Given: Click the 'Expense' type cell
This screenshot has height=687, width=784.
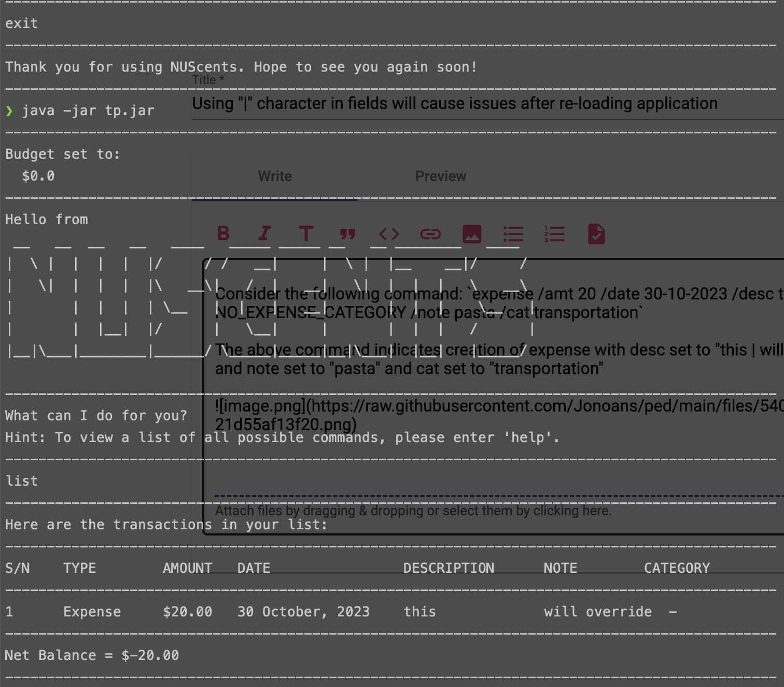Looking at the screenshot, I should 92,612.
